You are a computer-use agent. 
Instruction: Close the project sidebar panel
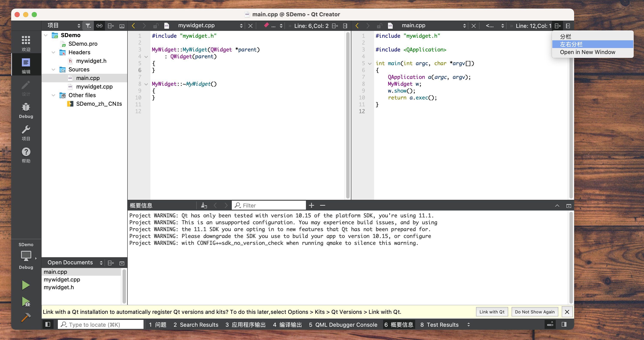(x=122, y=26)
